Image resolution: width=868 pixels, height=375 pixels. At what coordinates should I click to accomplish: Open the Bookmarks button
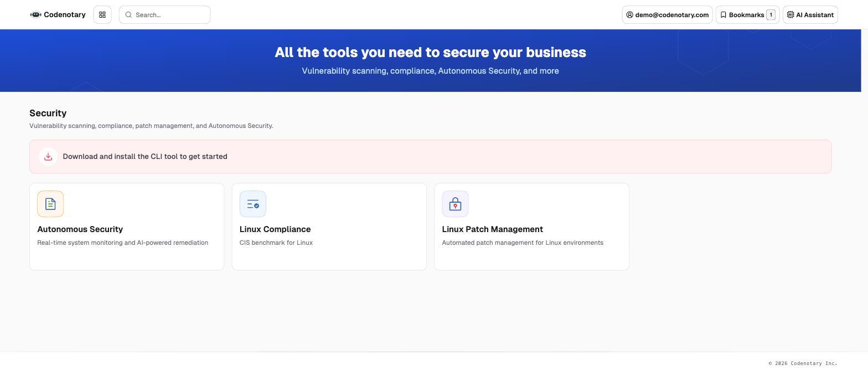[x=747, y=15]
